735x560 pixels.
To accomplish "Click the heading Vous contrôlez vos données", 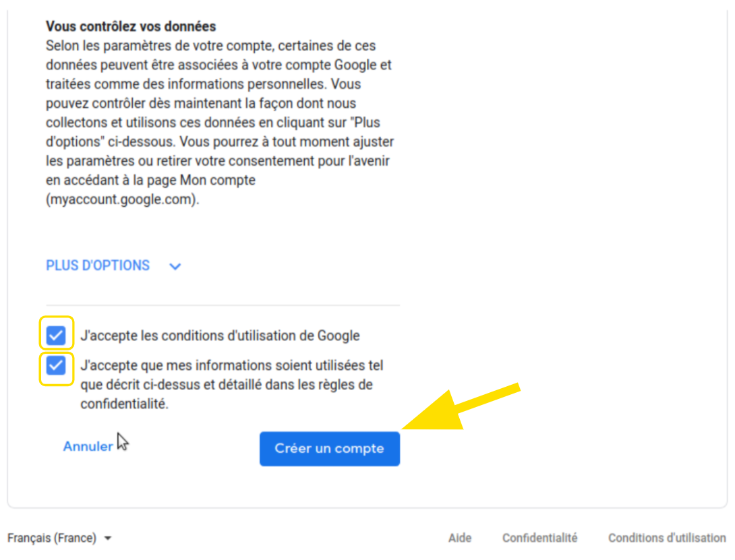I will (131, 26).
